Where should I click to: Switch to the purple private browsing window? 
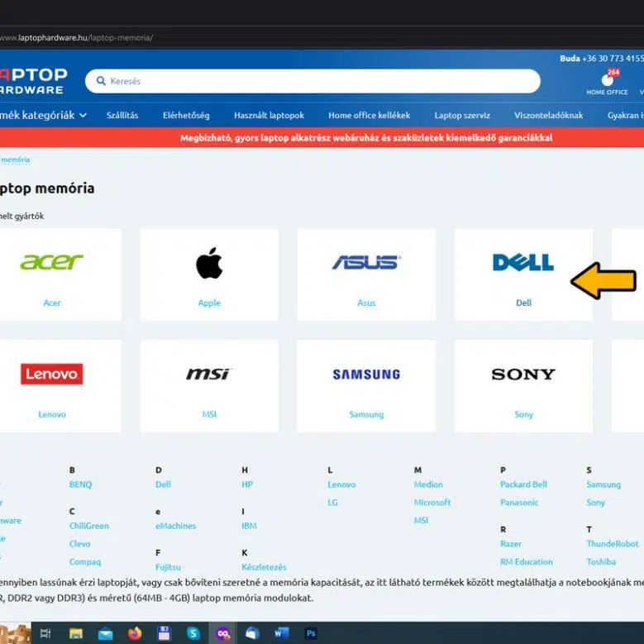tap(223, 634)
